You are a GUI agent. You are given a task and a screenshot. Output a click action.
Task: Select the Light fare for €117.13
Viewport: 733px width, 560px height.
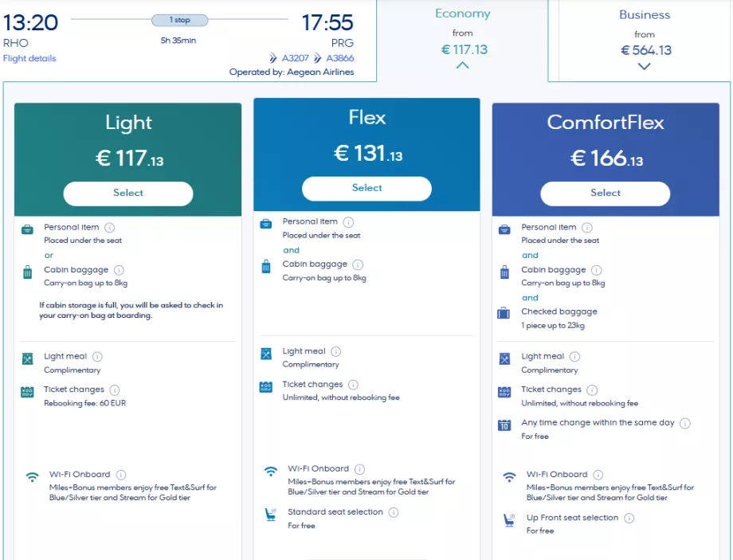(x=128, y=194)
